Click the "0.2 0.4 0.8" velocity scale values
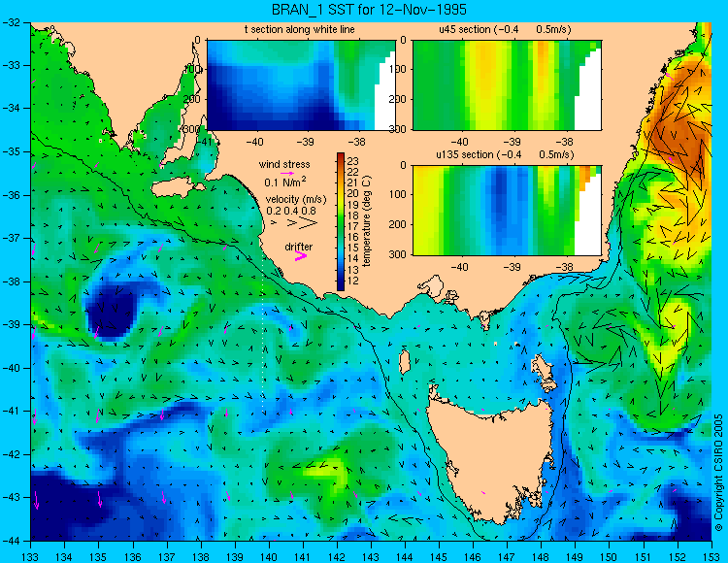 point(291,211)
